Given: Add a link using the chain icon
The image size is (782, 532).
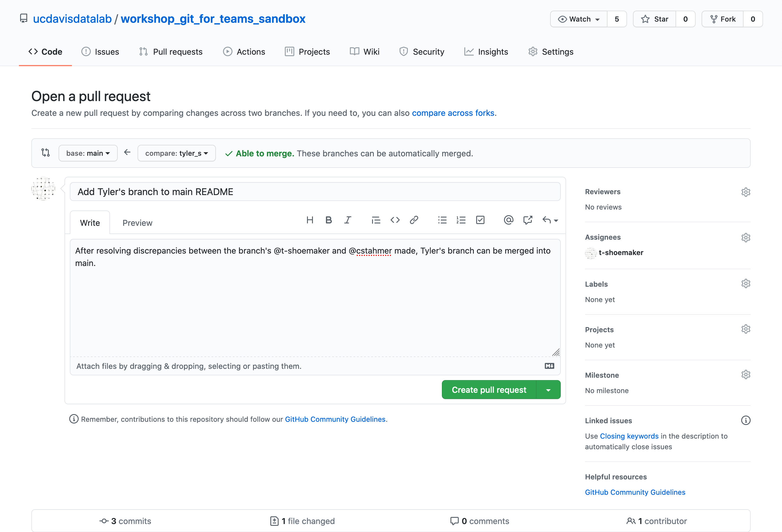Looking at the screenshot, I should click(x=414, y=220).
